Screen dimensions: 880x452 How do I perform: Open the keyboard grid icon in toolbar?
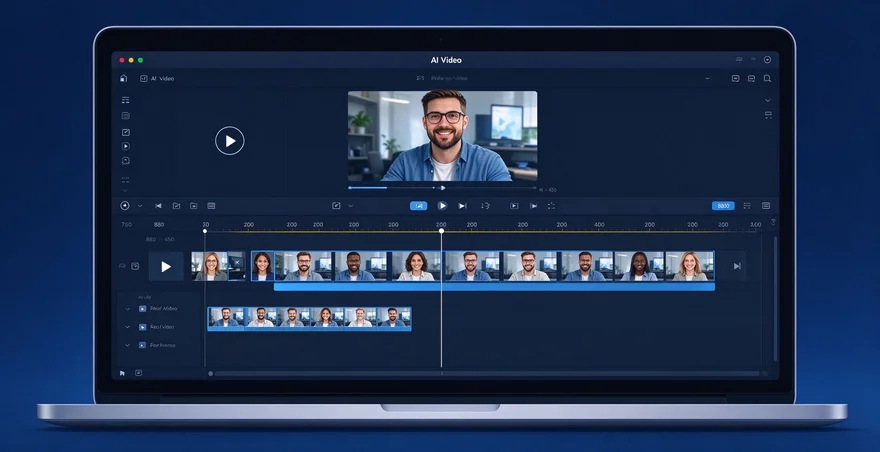[x=211, y=206]
